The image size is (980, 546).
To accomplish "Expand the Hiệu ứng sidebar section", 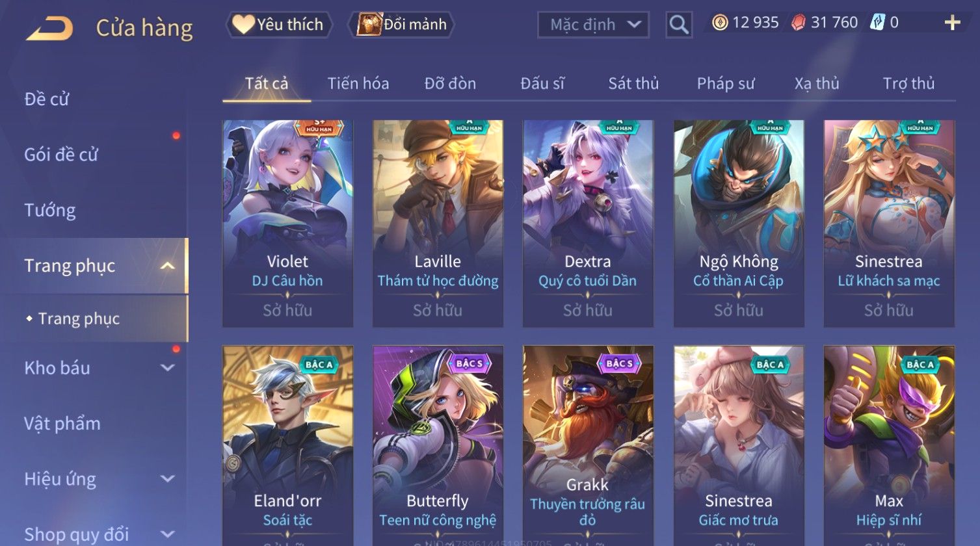I will click(167, 479).
